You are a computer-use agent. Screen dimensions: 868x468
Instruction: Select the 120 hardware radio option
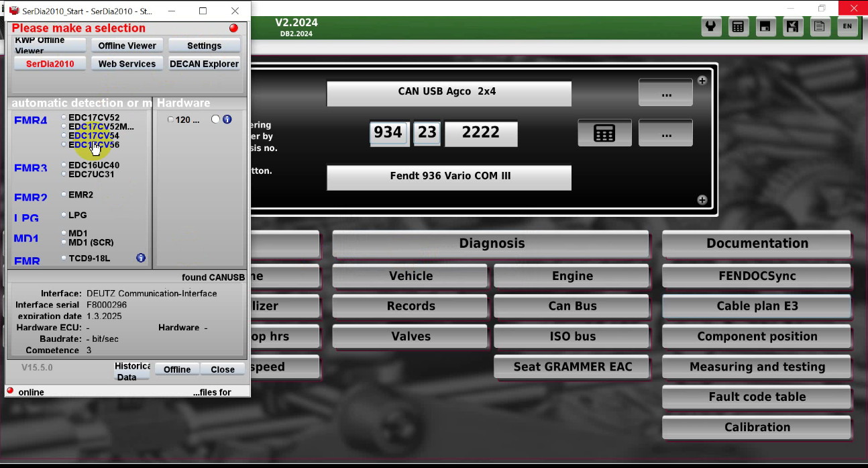(170, 120)
